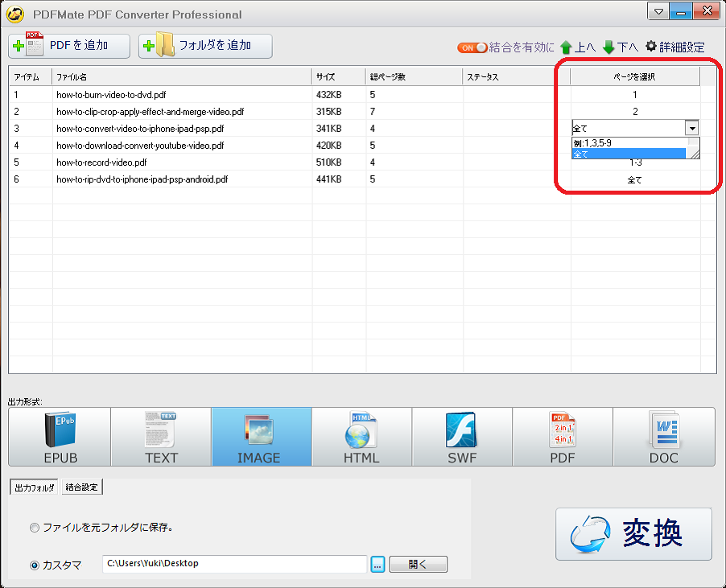This screenshot has width=726, height=588.
Task: Select ファイルを元フォルダに保存 radio button
Action: (x=35, y=528)
